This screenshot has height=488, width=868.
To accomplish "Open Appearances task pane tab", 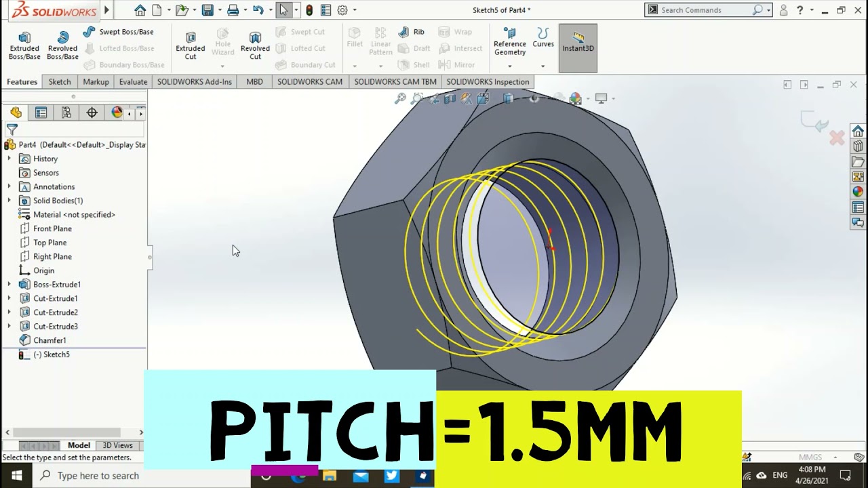I will pos(858,192).
